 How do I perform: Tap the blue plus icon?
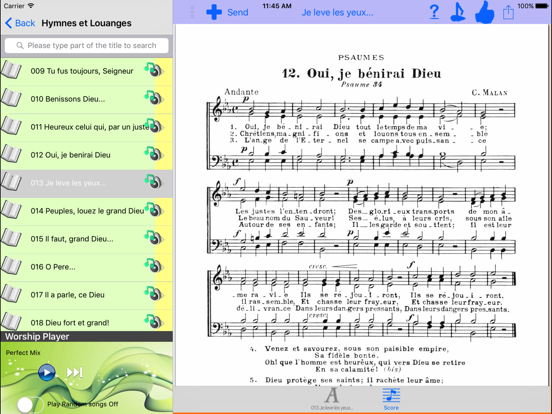[x=214, y=12]
